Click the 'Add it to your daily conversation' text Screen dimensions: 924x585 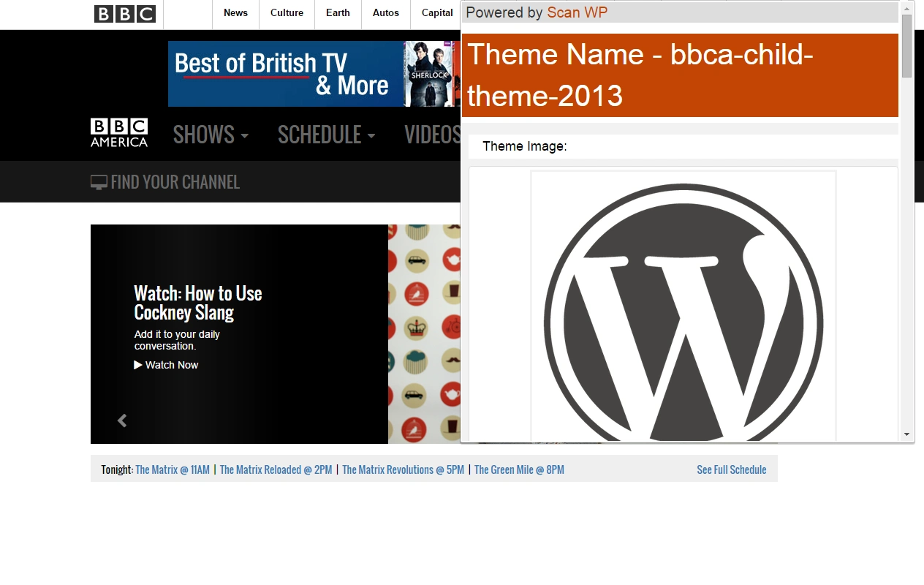click(177, 340)
